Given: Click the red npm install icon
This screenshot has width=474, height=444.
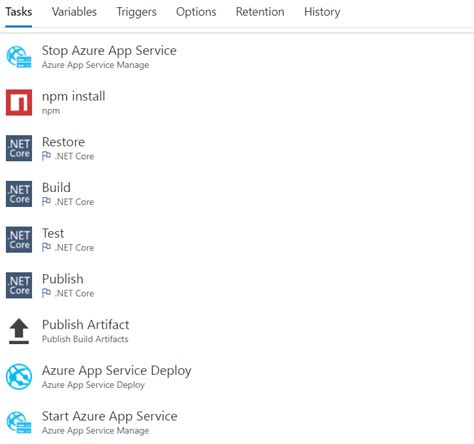Looking at the screenshot, I should (x=19, y=102).
